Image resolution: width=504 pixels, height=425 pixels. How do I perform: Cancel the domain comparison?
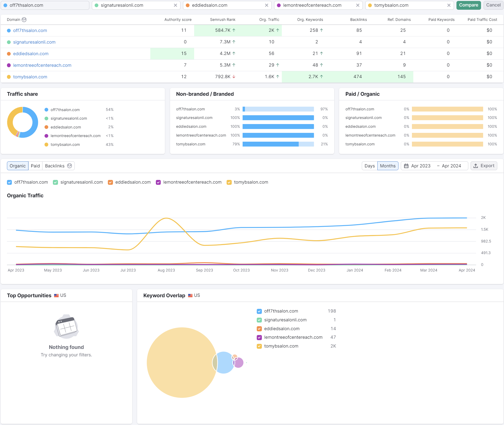coord(493,5)
